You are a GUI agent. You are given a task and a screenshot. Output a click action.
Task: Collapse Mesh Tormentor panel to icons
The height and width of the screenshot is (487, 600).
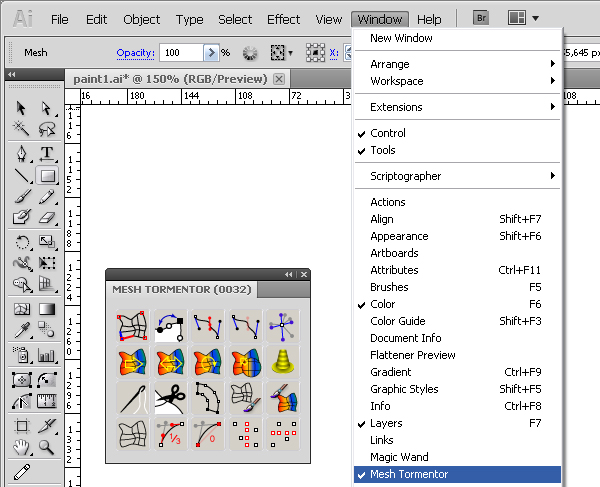[289, 274]
